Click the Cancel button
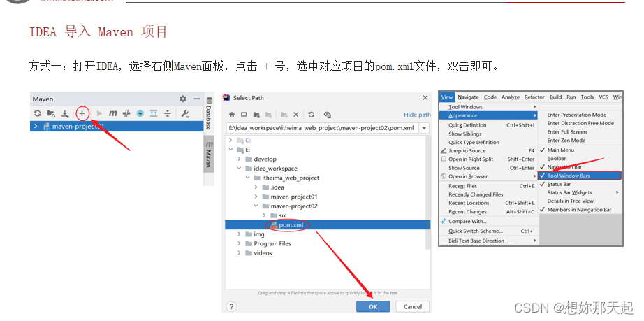 point(412,306)
